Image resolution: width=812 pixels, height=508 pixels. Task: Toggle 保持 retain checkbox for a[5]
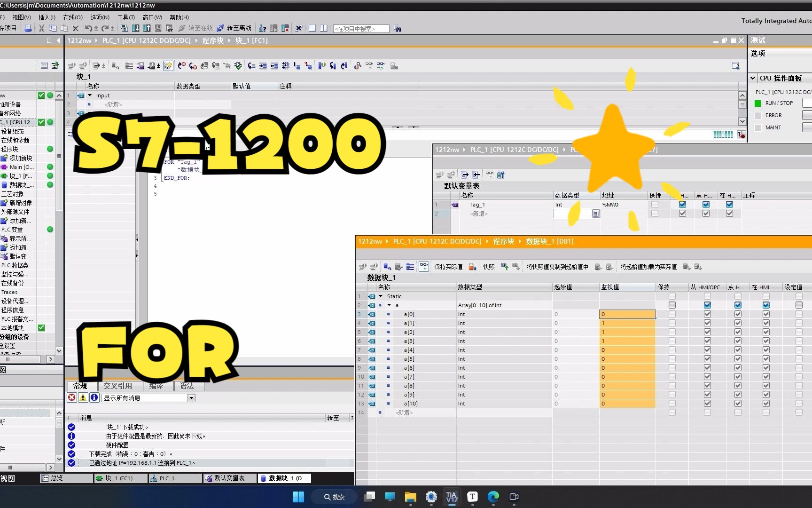click(x=672, y=359)
